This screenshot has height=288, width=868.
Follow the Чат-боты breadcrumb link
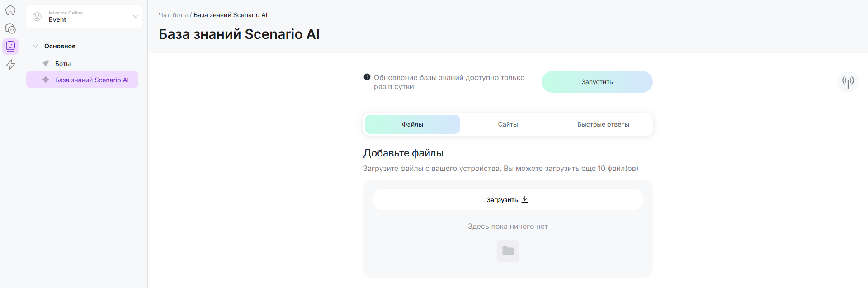click(x=173, y=15)
